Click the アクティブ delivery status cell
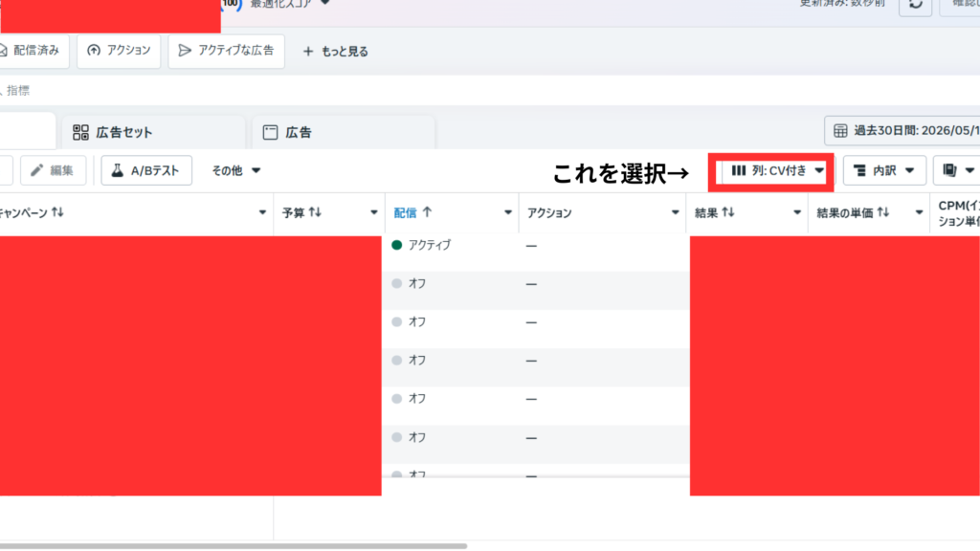 point(430,246)
